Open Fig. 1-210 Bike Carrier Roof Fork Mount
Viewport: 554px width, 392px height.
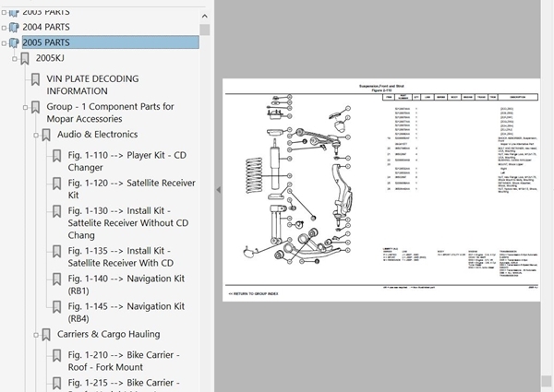(124, 361)
